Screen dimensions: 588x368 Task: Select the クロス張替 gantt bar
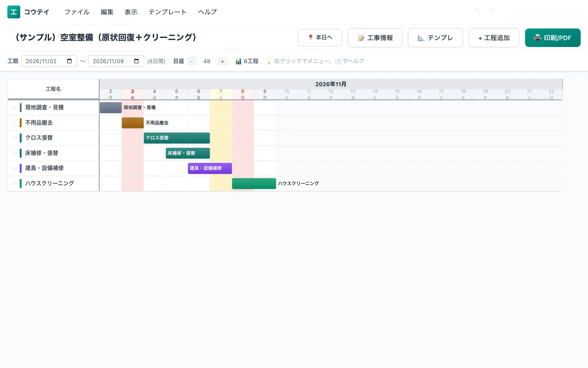pyautogui.click(x=177, y=138)
